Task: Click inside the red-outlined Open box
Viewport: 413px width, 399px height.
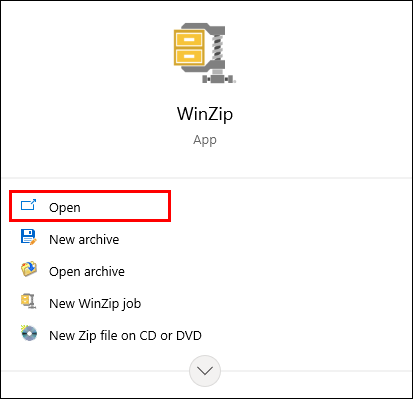Action: click(x=90, y=206)
